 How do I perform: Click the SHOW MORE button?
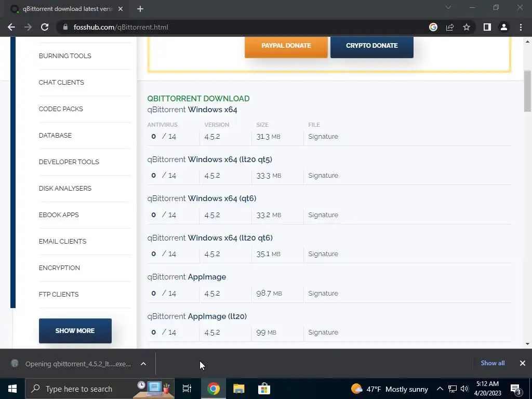75,331
